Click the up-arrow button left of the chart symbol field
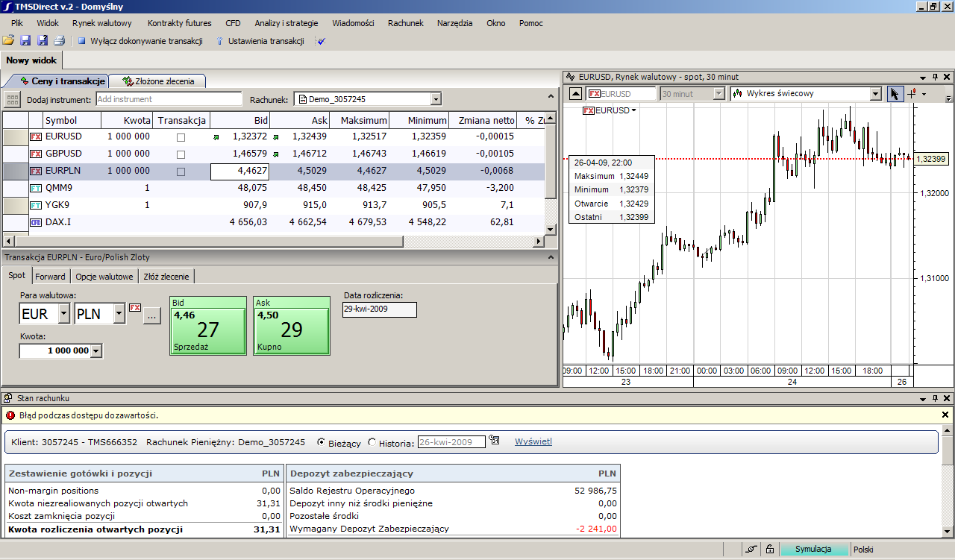 coord(575,94)
